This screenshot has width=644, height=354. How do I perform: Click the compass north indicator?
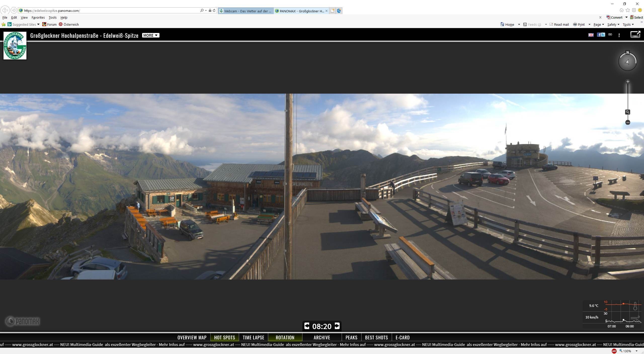tap(627, 52)
